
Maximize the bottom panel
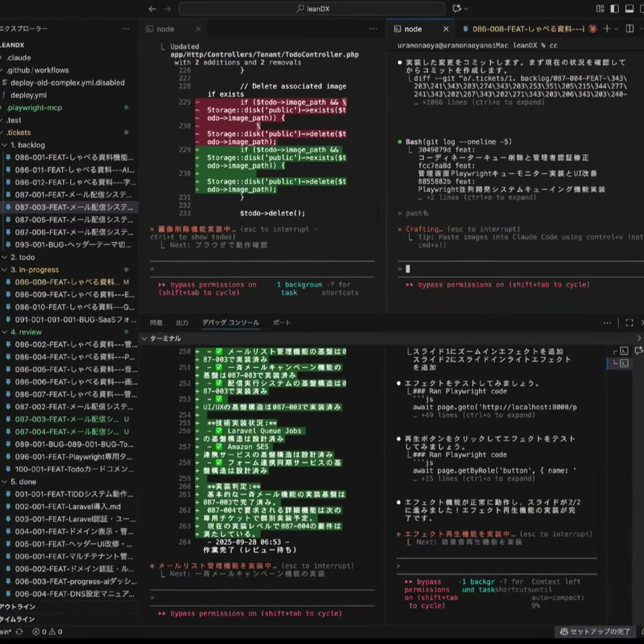coord(629,323)
